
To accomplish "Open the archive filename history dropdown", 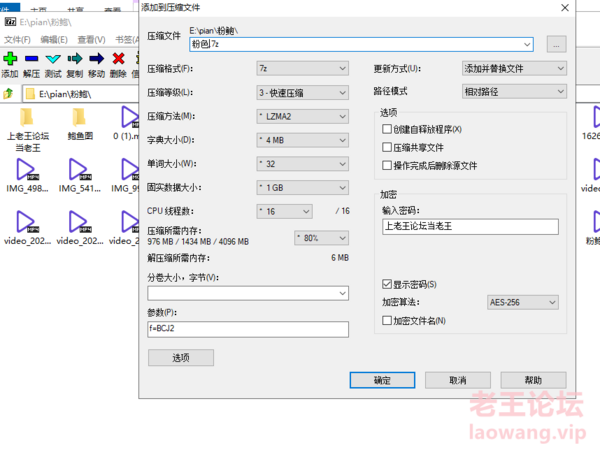I will coord(527,44).
